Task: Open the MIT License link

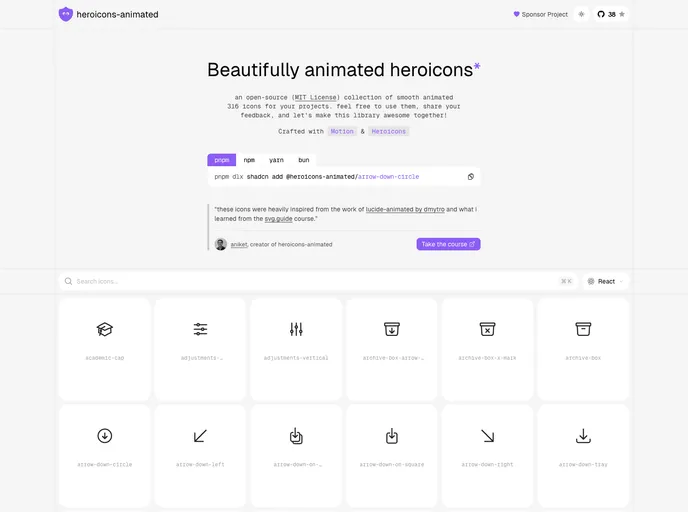Action: click(x=316, y=97)
